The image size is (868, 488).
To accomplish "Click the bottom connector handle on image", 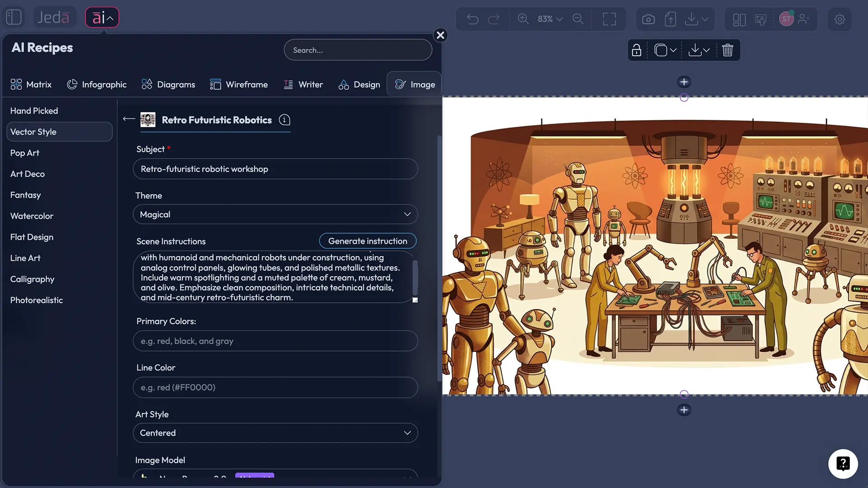I will (684, 394).
